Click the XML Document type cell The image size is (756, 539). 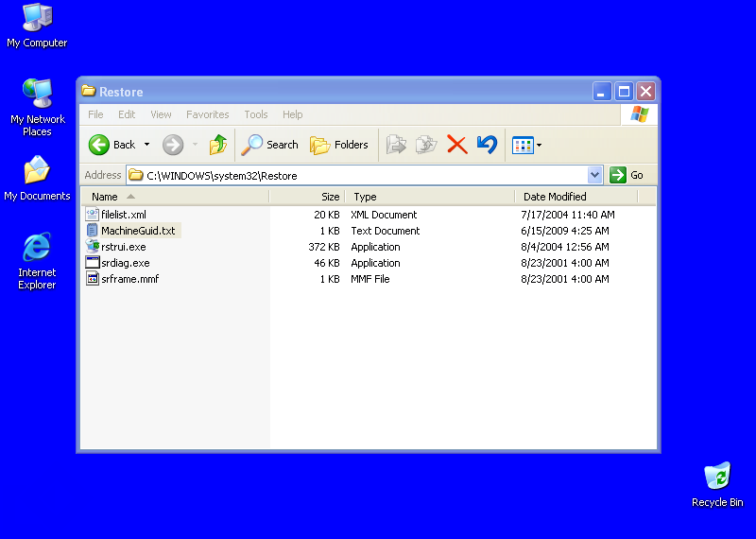click(x=384, y=215)
